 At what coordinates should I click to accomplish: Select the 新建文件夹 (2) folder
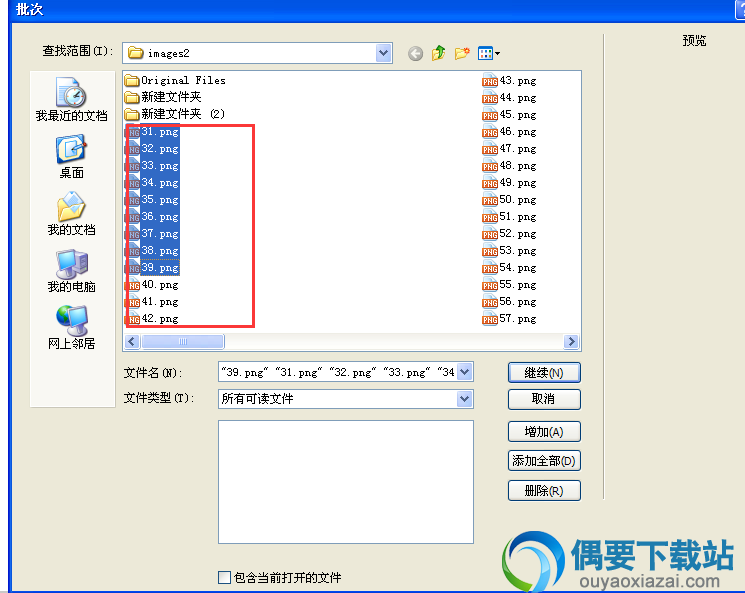click(x=175, y=114)
